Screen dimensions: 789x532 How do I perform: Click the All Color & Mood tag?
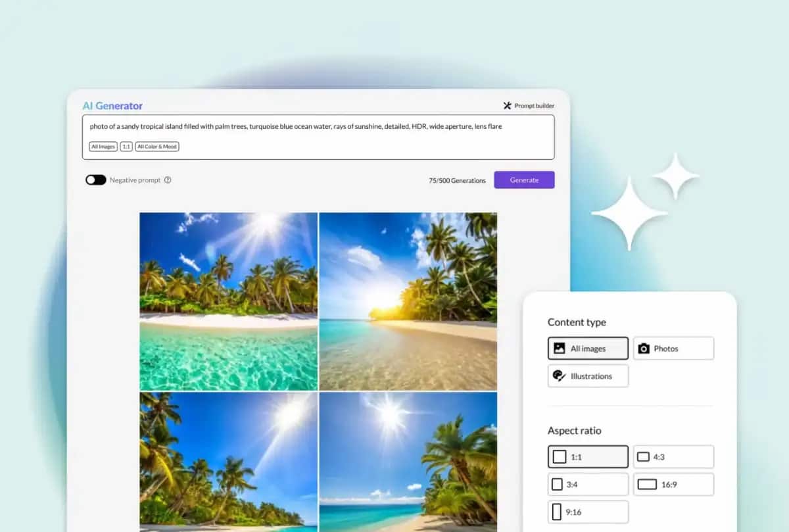pos(157,147)
